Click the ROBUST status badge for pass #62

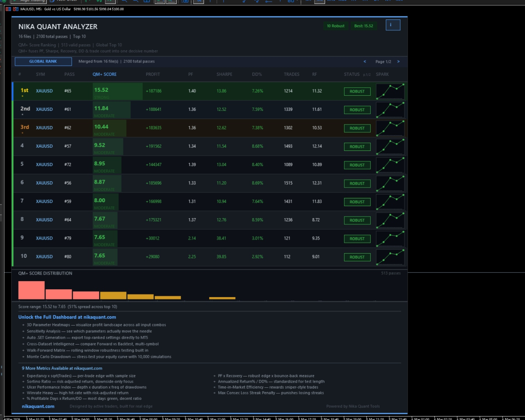point(357,128)
